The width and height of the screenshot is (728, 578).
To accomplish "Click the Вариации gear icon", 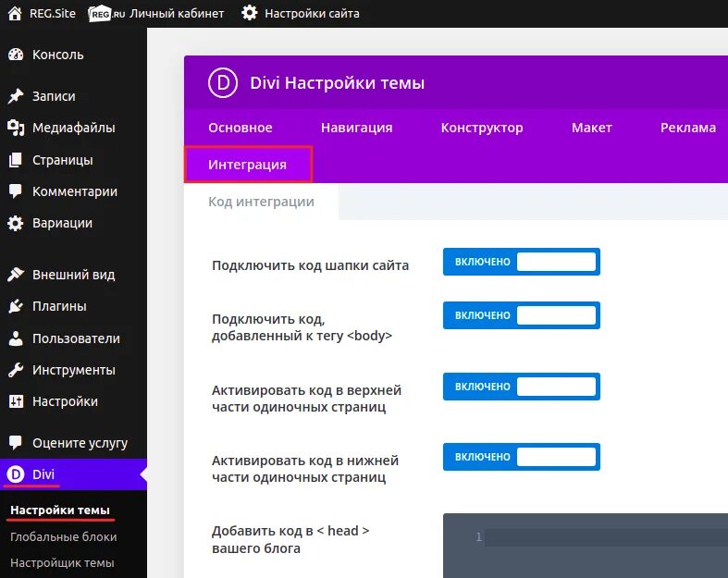I will (16, 223).
